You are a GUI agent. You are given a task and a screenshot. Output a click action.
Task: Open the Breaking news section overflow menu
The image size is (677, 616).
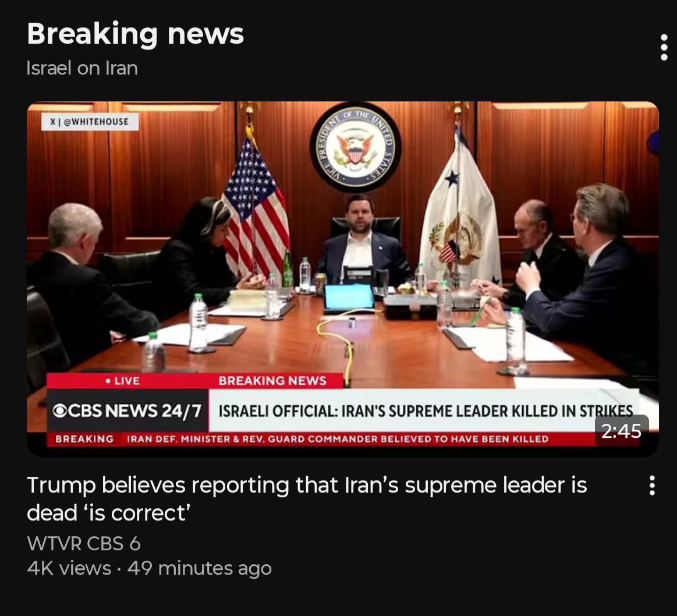click(x=664, y=47)
